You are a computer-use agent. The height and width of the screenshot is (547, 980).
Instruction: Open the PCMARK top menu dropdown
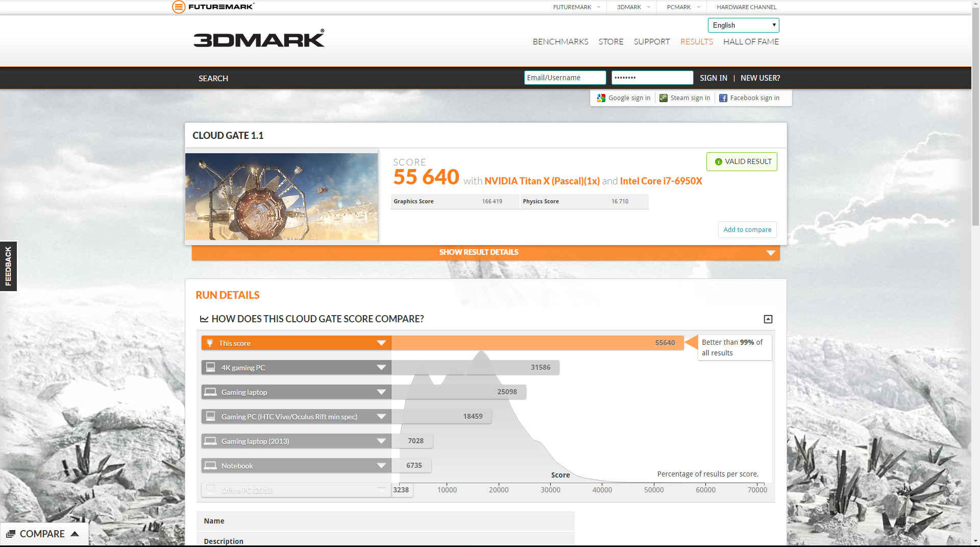coord(699,7)
